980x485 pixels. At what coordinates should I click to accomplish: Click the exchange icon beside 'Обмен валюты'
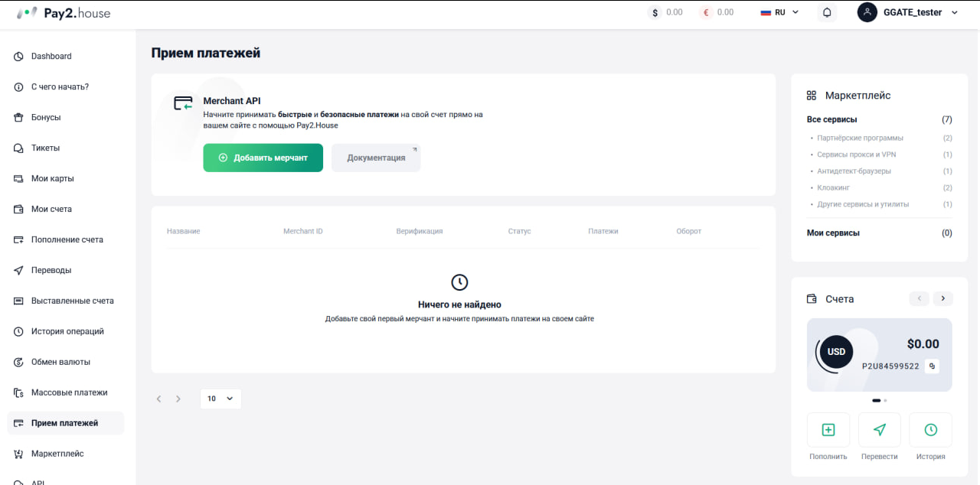[18, 363]
